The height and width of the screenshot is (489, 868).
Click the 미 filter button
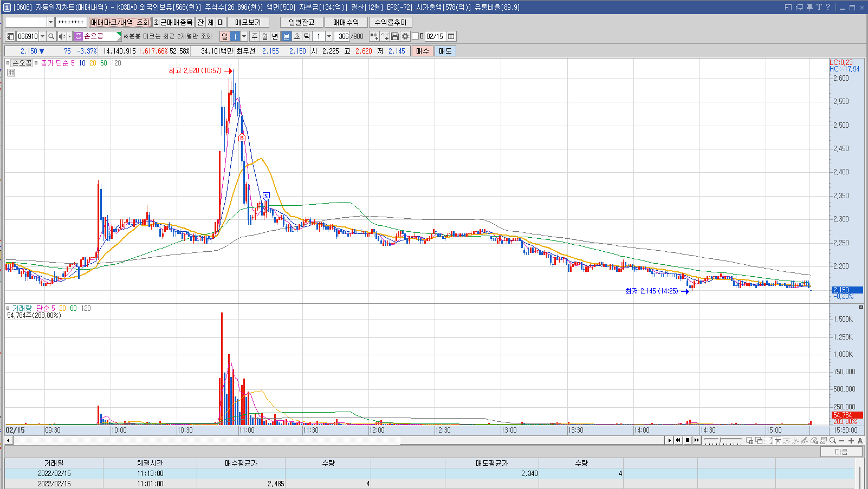click(x=221, y=22)
